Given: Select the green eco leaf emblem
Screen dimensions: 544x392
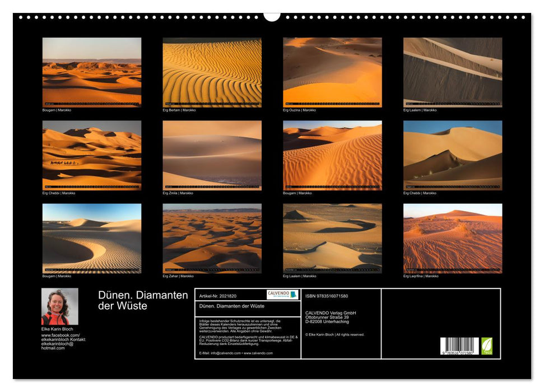Looking at the screenshot, I should point(487,346).
